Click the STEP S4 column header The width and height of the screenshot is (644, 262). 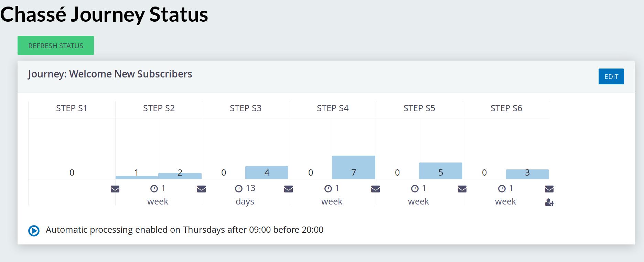[x=333, y=108]
